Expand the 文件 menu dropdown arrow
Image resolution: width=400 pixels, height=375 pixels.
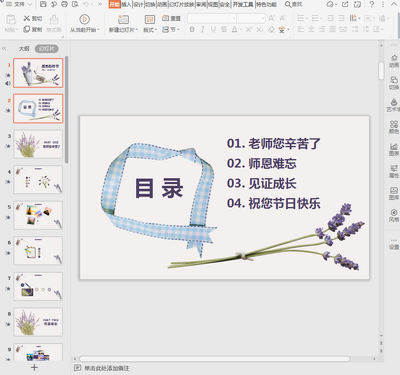click(x=30, y=4)
